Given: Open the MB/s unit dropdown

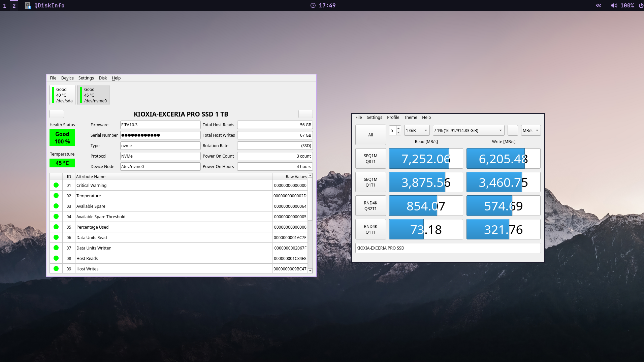Looking at the screenshot, I should 531,130.
